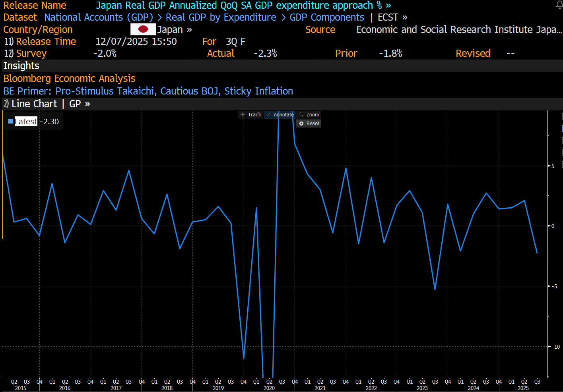The image size is (563, 392).
Task: Open GDP Components breadcrumb
Action: coord(327,17)
